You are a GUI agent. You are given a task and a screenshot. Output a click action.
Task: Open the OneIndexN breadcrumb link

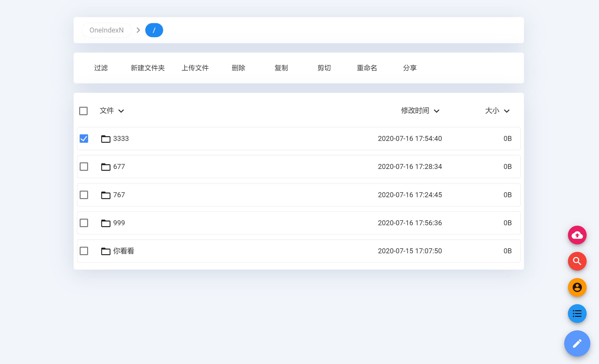click(107, 30)
